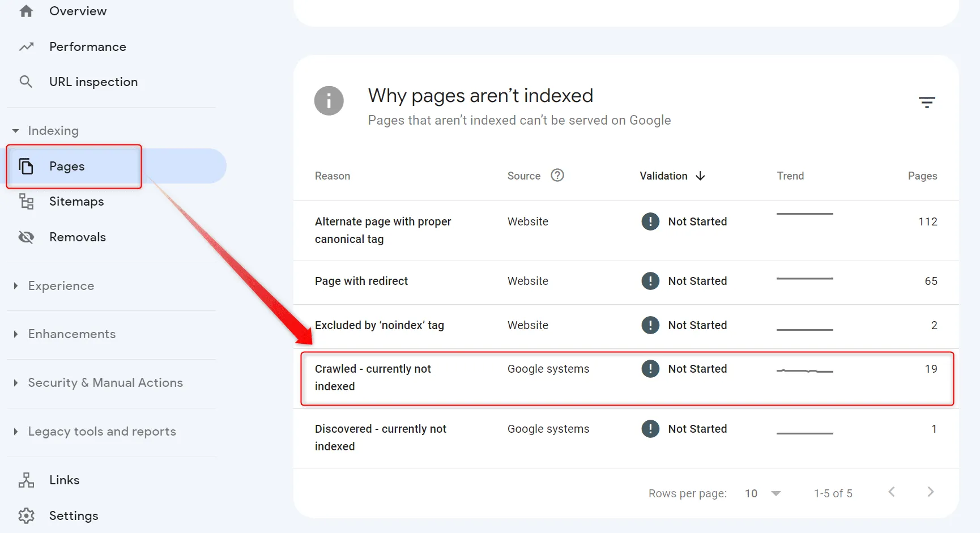Click the 1-5 of 5 pagination text
The image size is (980, 533).
point(833,493)
